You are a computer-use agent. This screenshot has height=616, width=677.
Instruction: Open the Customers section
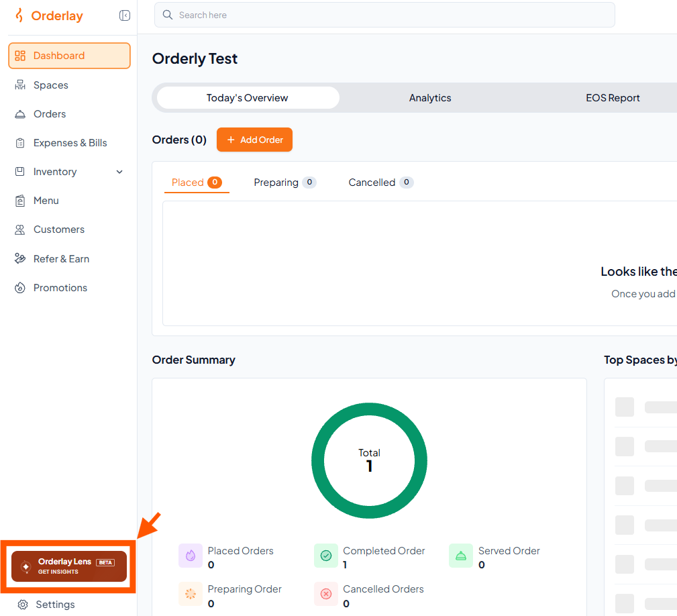(59, 229)
